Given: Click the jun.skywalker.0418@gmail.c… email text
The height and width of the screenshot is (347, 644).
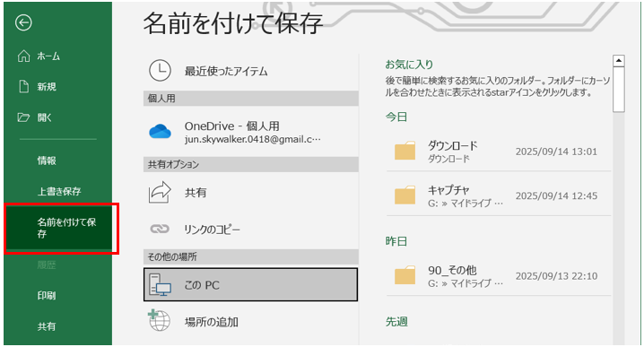Looking at the screenshot, I should pyautogui.click(x=253, y=139).
